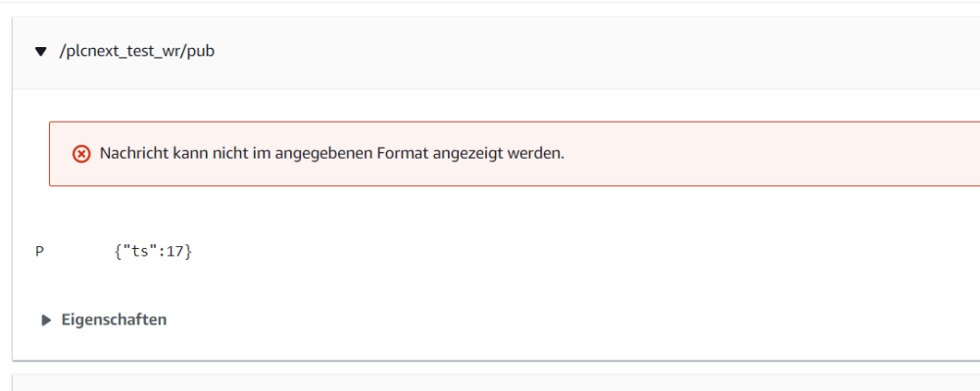The image size is (980, 391).
Task: Click the /plcnext_test_wr/pub topic title
Action: pyautogui.click(x=137, y=51)
